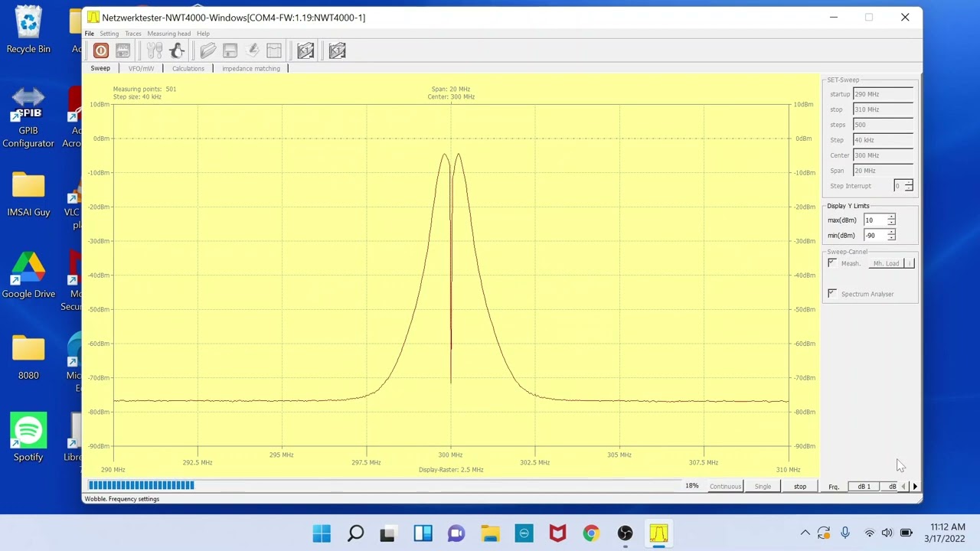Click the curve chart icon in the toolbar
The image size is (980, 551).
coord(274,51)
